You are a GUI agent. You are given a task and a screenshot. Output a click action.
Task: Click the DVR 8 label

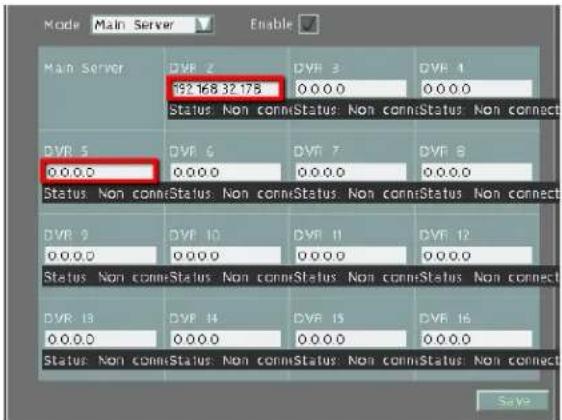coord(442,152)
